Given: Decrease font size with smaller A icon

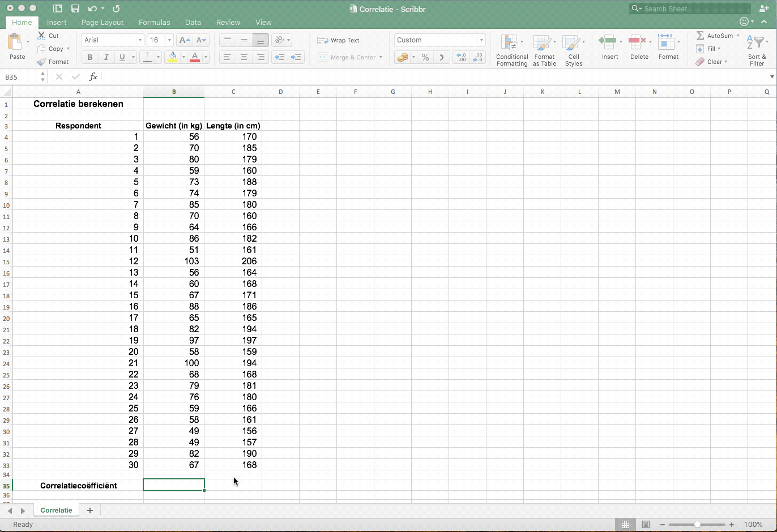Looking at the screenshot, I should pos(201,40).
